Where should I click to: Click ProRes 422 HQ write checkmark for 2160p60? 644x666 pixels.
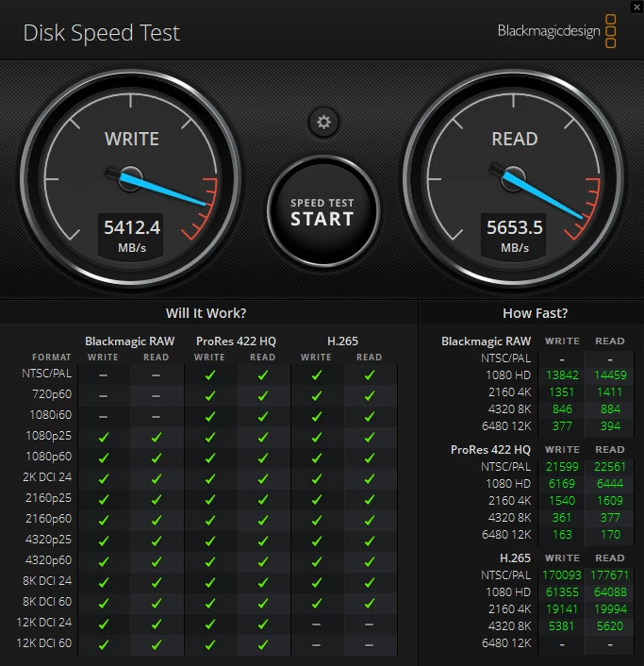pos(209,521)
